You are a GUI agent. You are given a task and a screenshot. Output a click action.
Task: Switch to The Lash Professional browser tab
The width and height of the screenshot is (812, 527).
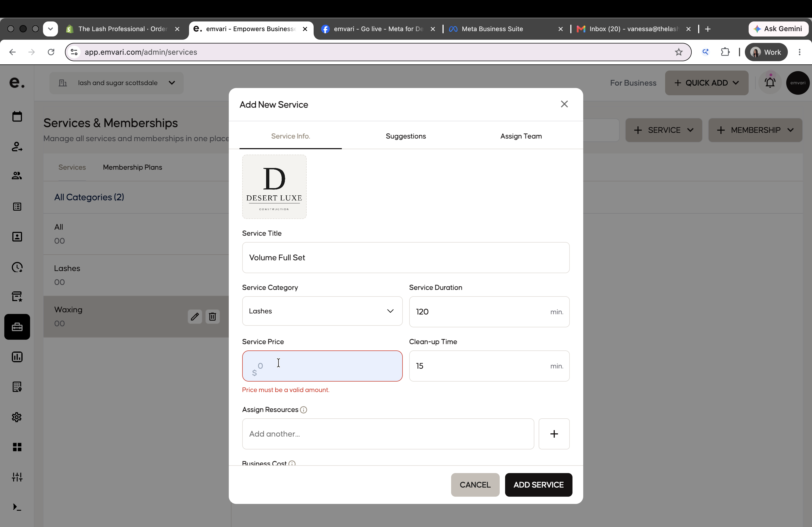tap(122, 29)
